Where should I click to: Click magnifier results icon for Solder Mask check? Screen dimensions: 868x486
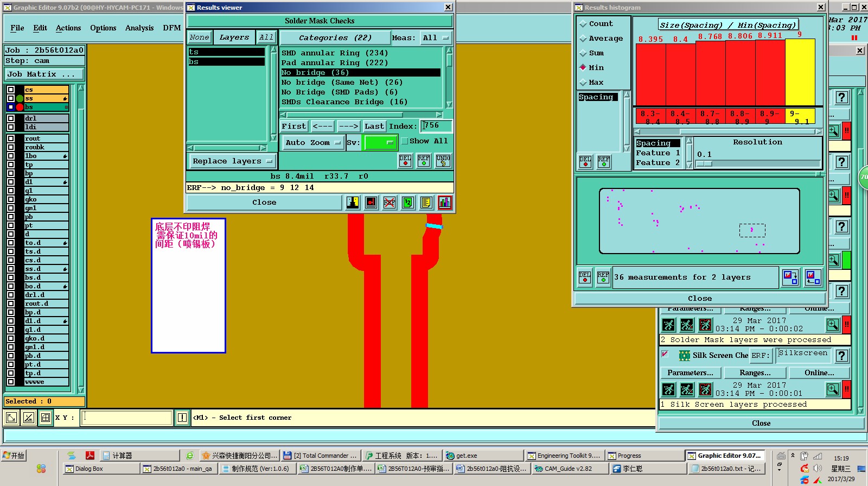(x=833, y=325)
